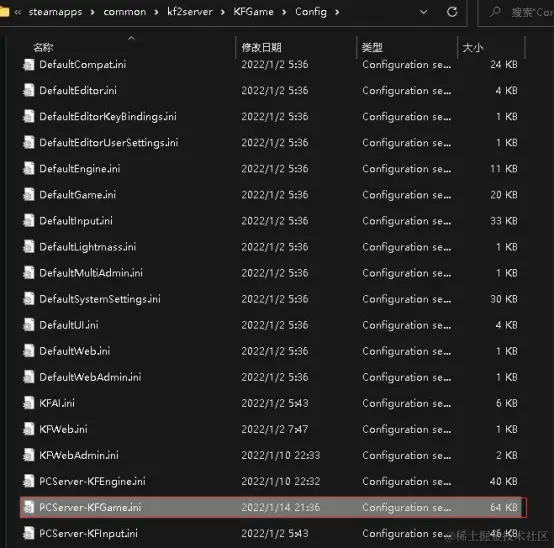
Task: Click the file icon of KFWebAdmin.ini
Action: 29,455
